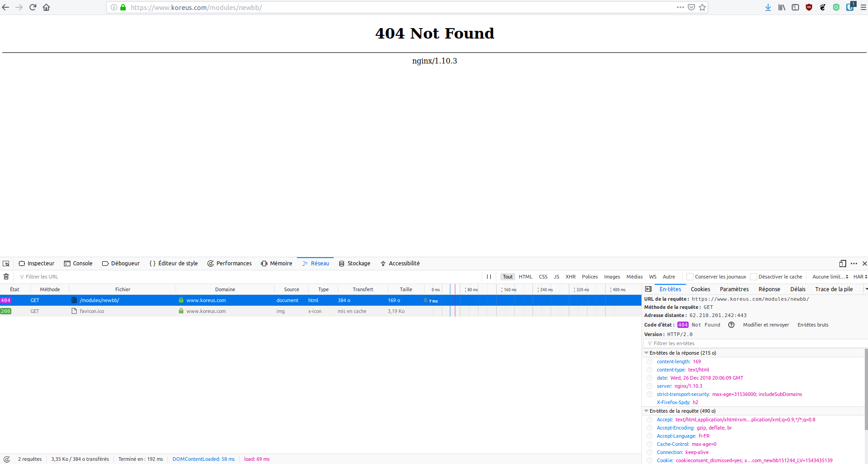Go to the browser home page icon
This screenshot has width=868, height=464.
46,7
